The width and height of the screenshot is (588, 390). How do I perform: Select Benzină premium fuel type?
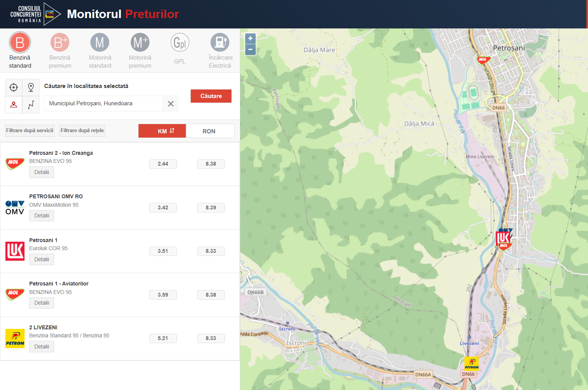pos(60,43)
